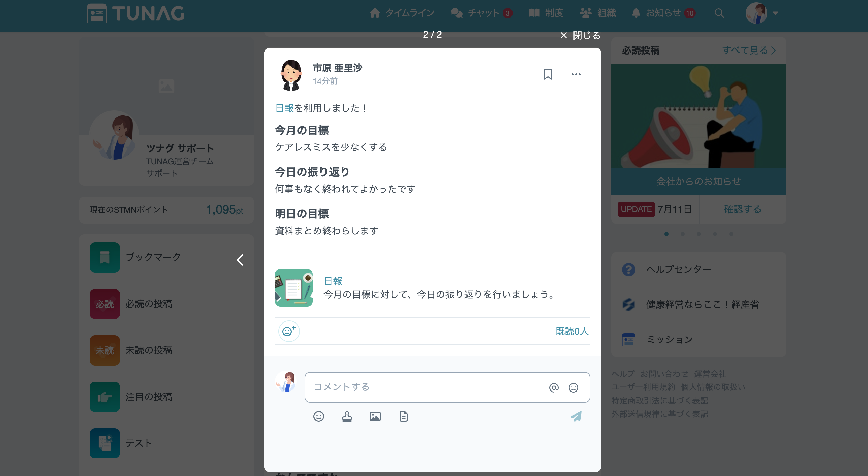Image resolution: width=868 pixels, height=476 pixels.
Task: Expand the user account dropdown arrow
Action: (x=776, y=13)
